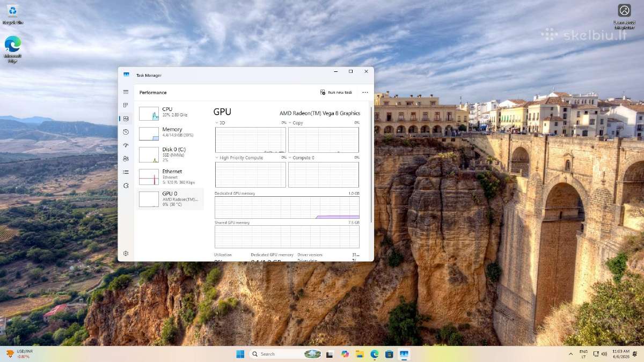Open Services page icon in sidebar
The image size is (644, 362).
tap(126, 186)
